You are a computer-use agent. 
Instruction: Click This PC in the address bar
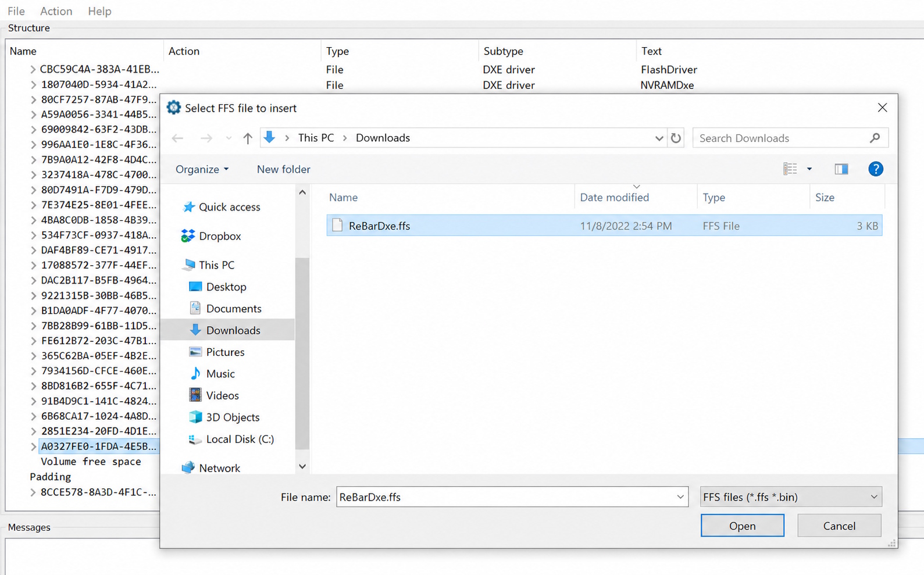pos(316,138)
